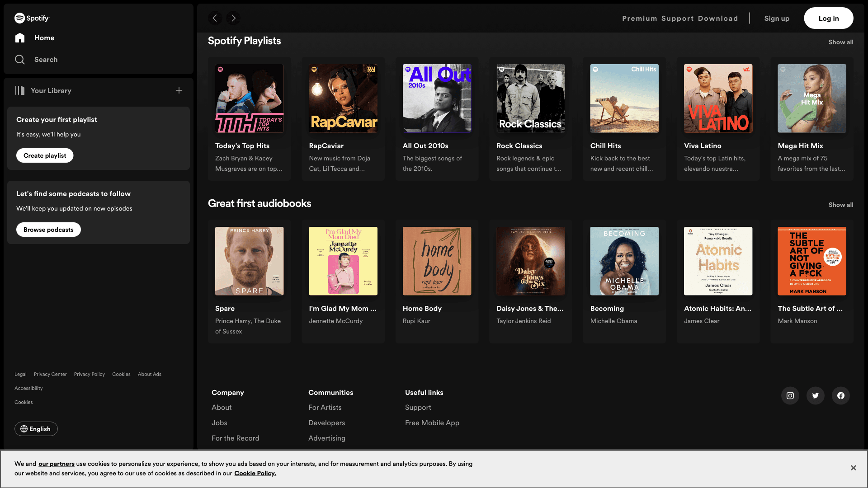Click For Artists under Communities

pyautogui.click(x=325, y=408)
